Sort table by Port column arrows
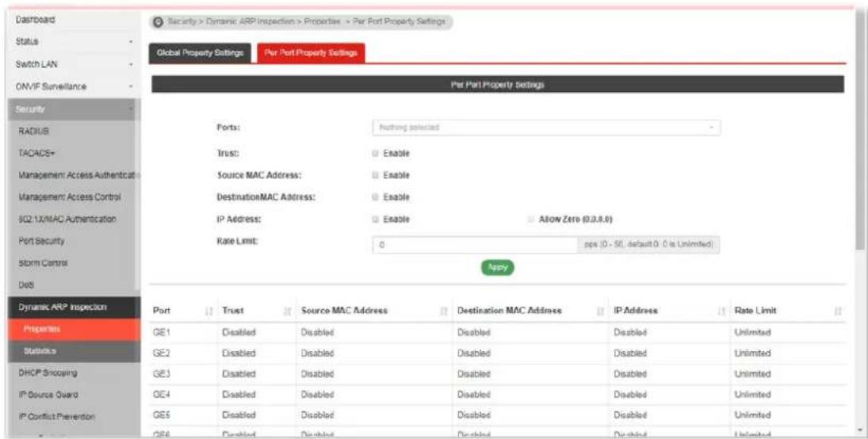The height and width of the screenshot is (439, 868). pyautogui.click(x=209, y=311)
